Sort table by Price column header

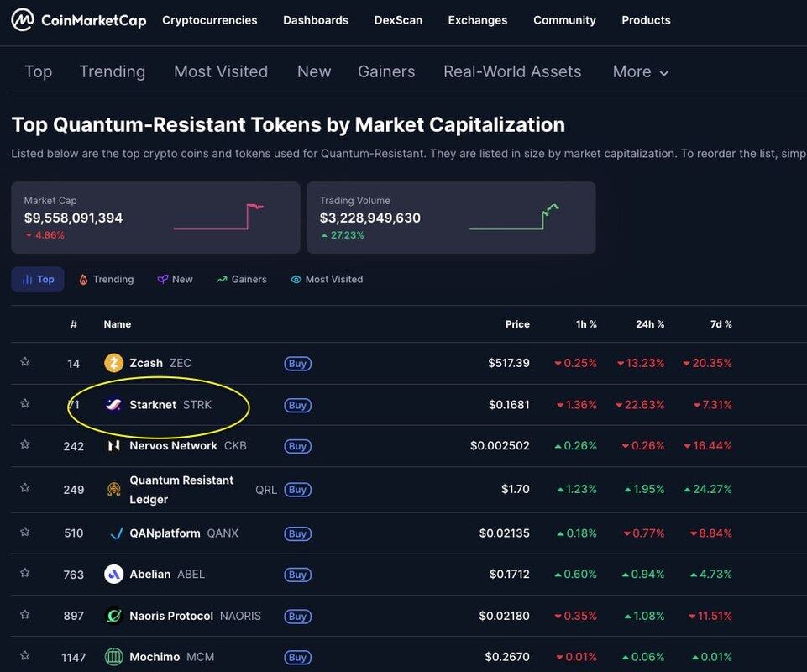point(517,324)
